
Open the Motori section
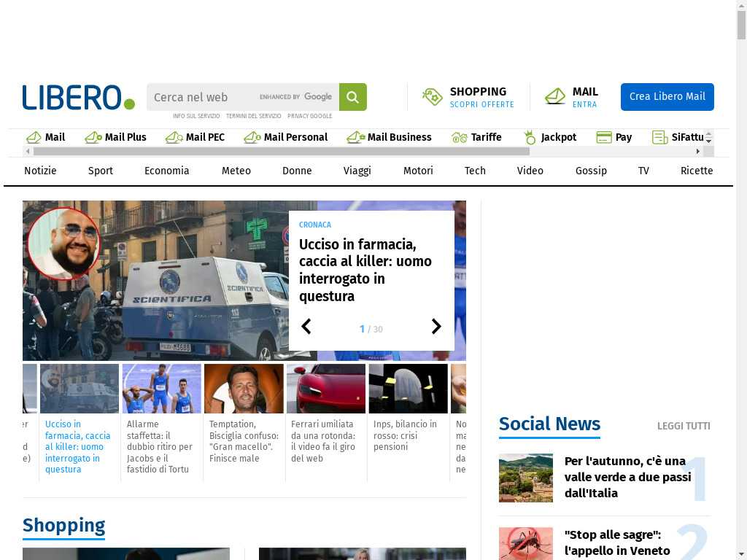[418, 171]
